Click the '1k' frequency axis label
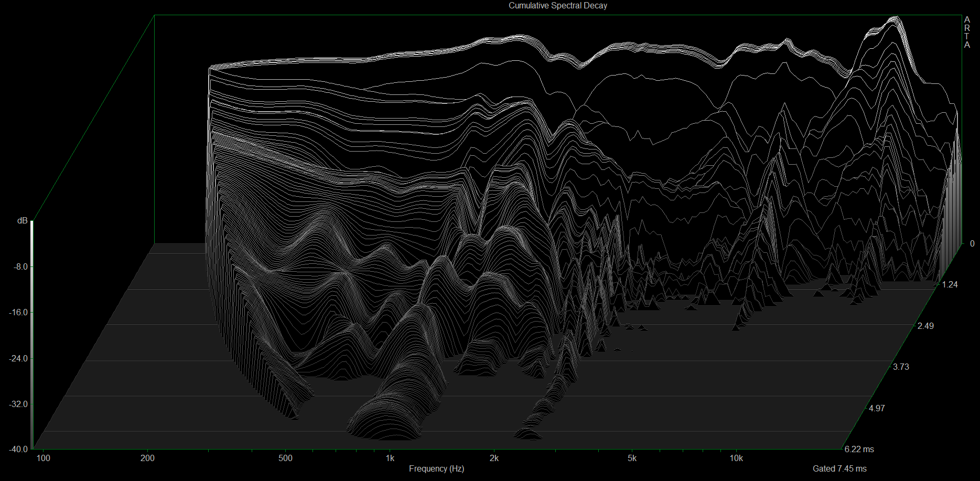This screenshot has height=481, width=980. coord(390,458)
